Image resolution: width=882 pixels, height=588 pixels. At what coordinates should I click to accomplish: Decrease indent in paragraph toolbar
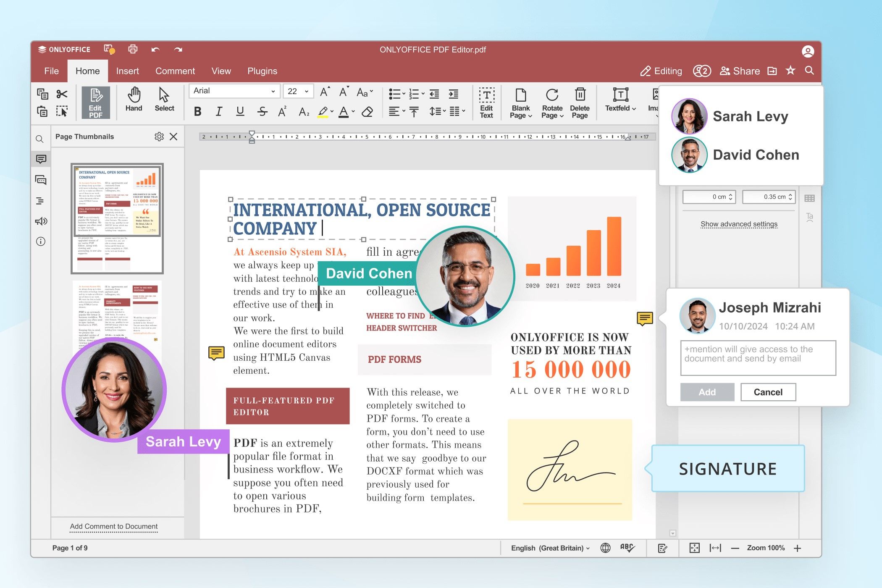coord(434,94)
